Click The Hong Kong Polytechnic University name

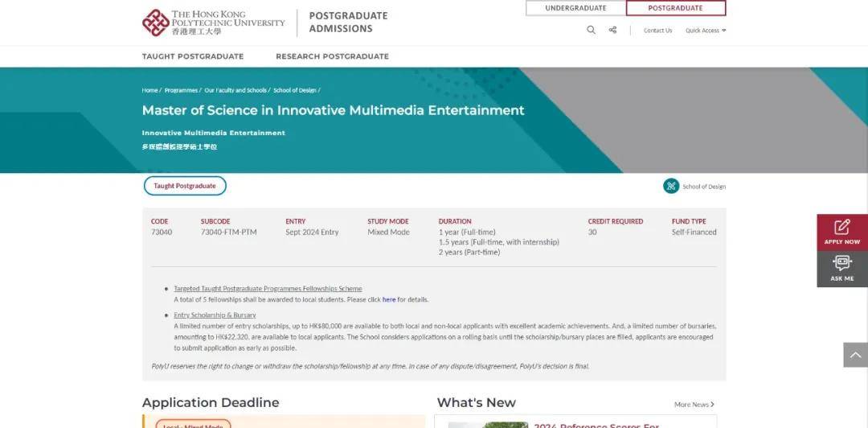[x=228, y=23]
